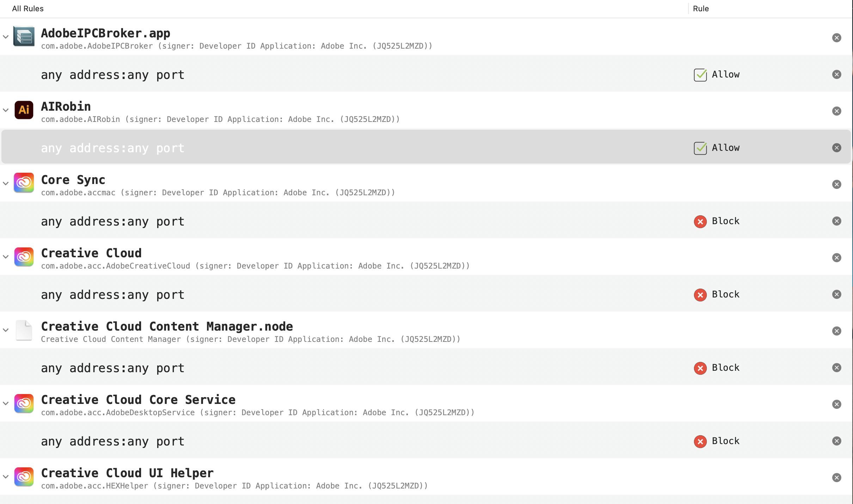
Task: Click the com.adobe.acc.AdobeDesktopService signer text
Action: tap(258, 413)
